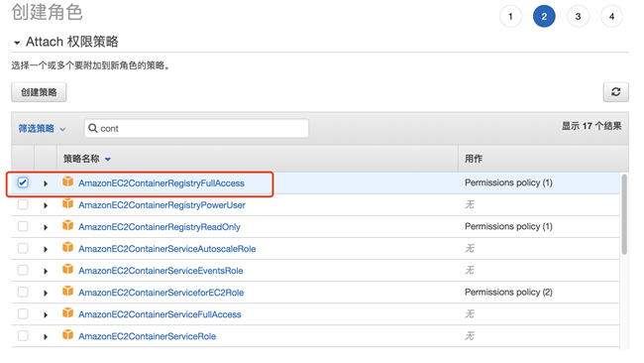Go to wizard step 1

[510, 17]
